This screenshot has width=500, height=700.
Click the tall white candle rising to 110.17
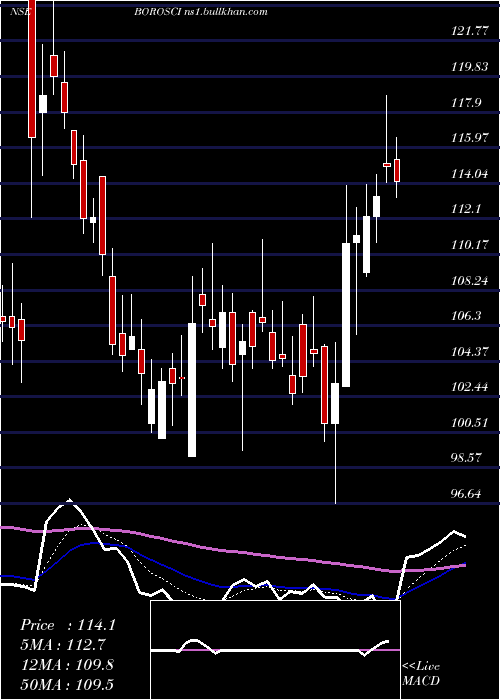[x=346, y=315]
